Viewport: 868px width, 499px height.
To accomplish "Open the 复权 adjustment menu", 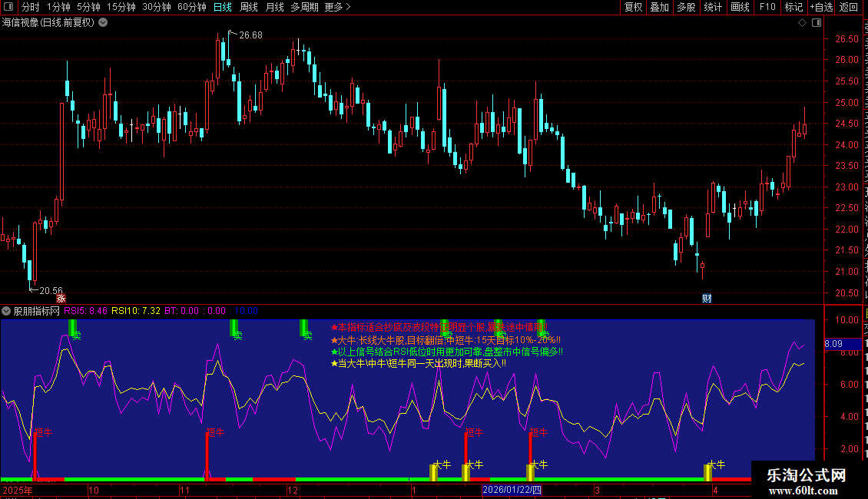I will point(633,7).
